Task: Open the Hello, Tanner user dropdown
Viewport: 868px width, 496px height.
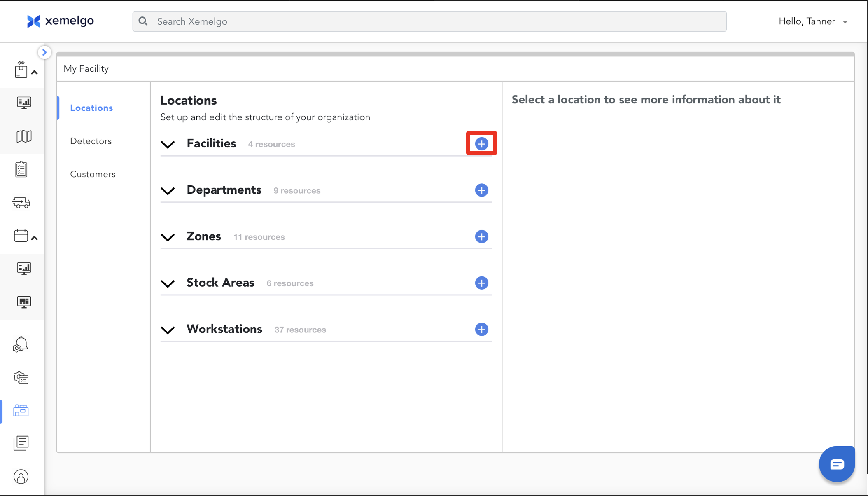Action: (813, 21)
